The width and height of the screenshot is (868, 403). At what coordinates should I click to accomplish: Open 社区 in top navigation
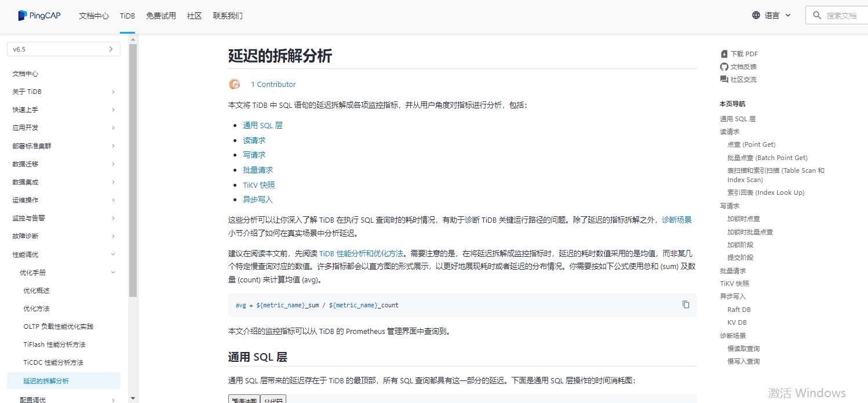[194, 16]
